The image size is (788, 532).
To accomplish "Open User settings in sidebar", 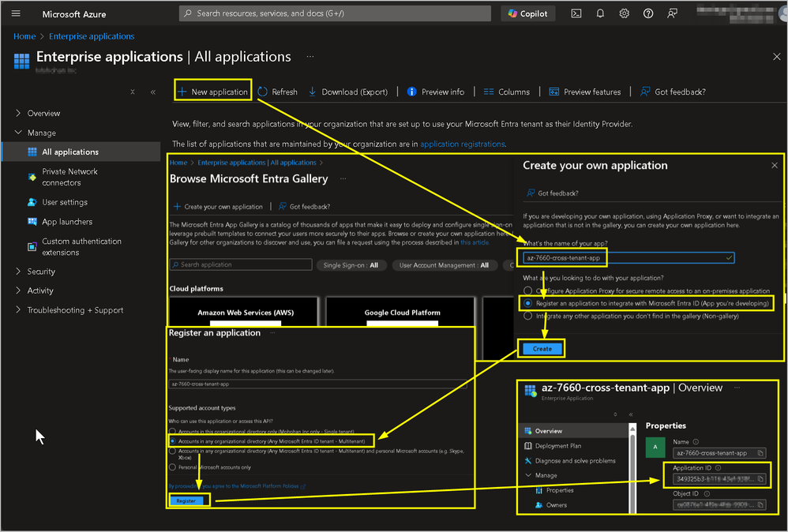I will [65, 202].
